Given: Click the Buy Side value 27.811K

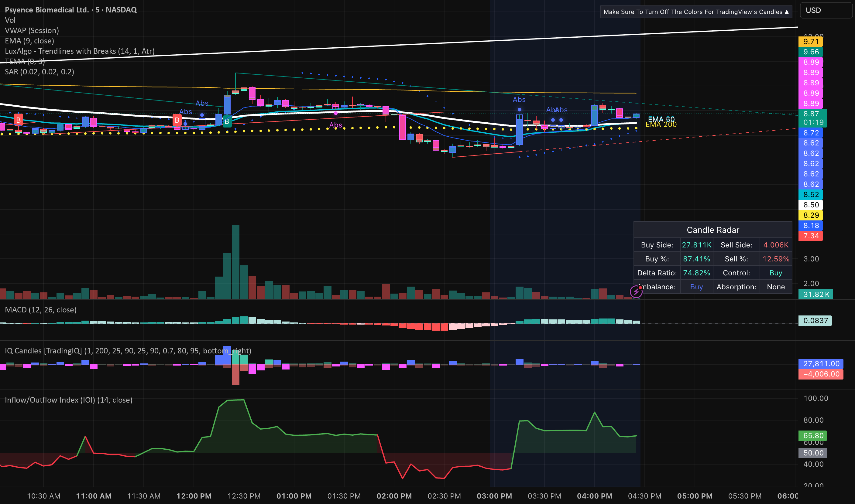Looking at the screenshot, I should point(696,245).
